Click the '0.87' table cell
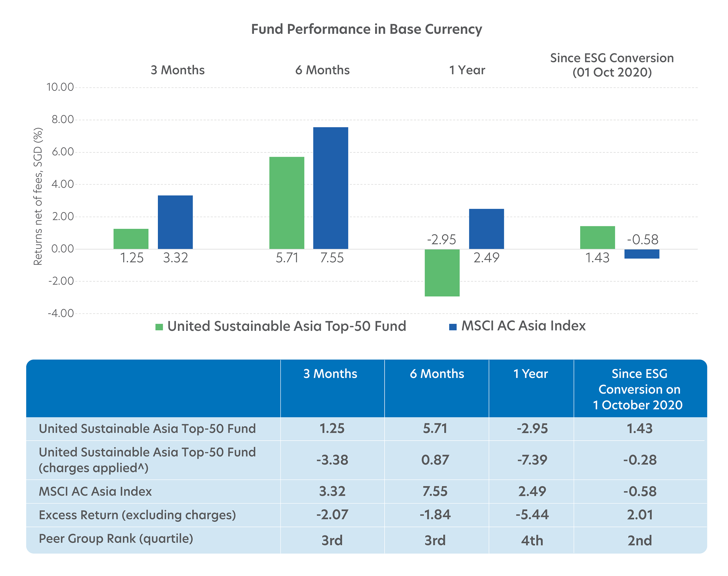Image resolution: width=728 pixels, height=576 pixels. pyautogui.click(x=435, y=460)
